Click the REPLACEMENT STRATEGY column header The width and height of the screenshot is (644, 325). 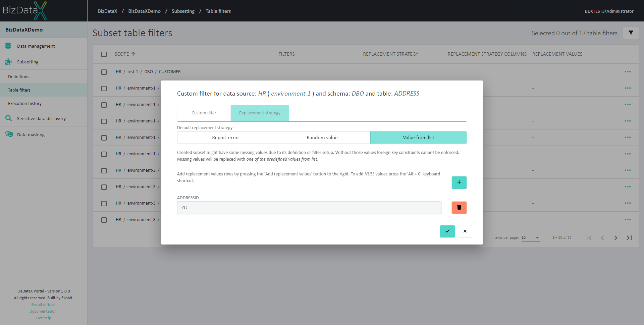click(x=390, y=54)
